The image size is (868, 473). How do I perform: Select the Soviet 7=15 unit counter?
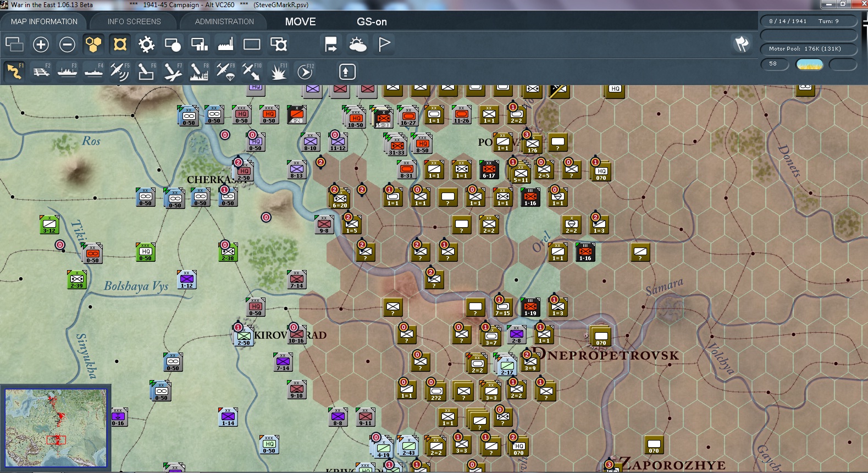tap(503, 307)
